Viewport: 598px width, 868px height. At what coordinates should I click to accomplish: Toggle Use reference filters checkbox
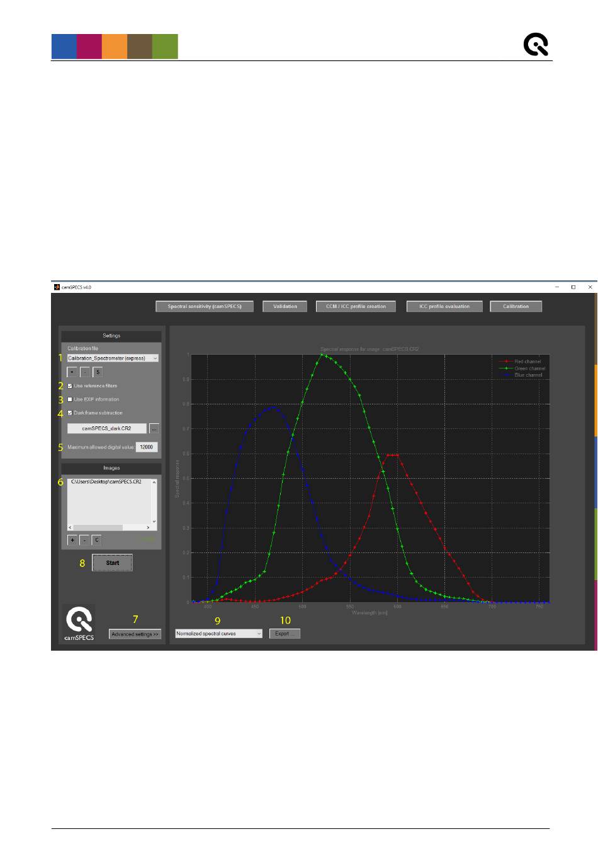(x=70, y=385)
